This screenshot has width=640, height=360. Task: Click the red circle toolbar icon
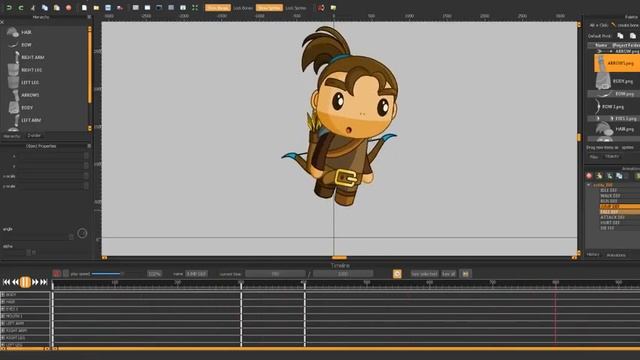coord(69,8)
